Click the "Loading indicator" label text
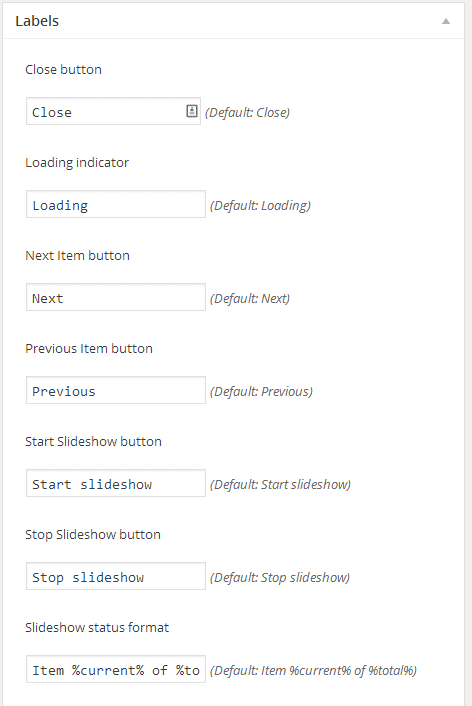This screenshot has height=706, width=472. (x=77, y=163)
